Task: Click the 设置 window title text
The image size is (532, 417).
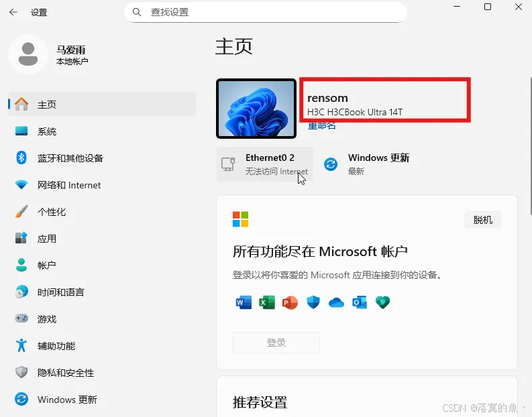Action: coord(39,13)
